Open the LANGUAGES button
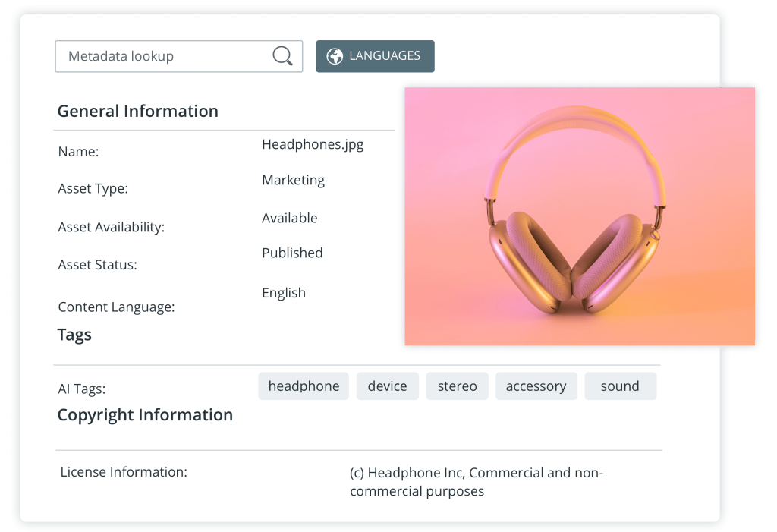The image size is (777, 532). click(x=375, y=56)
